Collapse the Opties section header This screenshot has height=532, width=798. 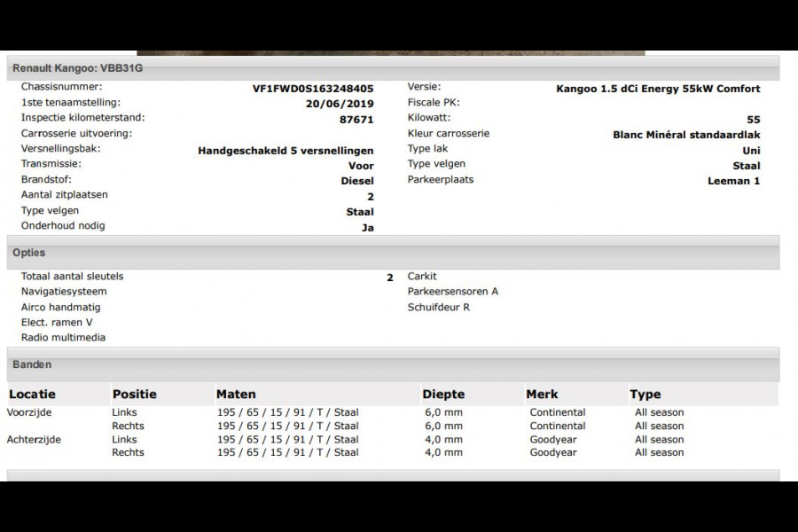28,254
